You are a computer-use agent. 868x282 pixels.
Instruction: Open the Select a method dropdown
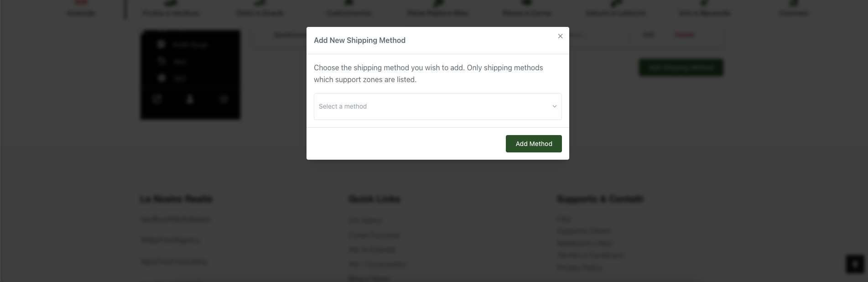437,106
